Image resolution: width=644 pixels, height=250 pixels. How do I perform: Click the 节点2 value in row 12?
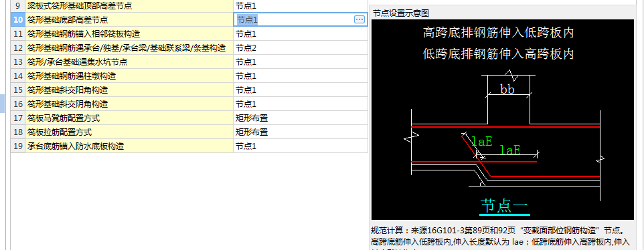[x=300, y=47]
